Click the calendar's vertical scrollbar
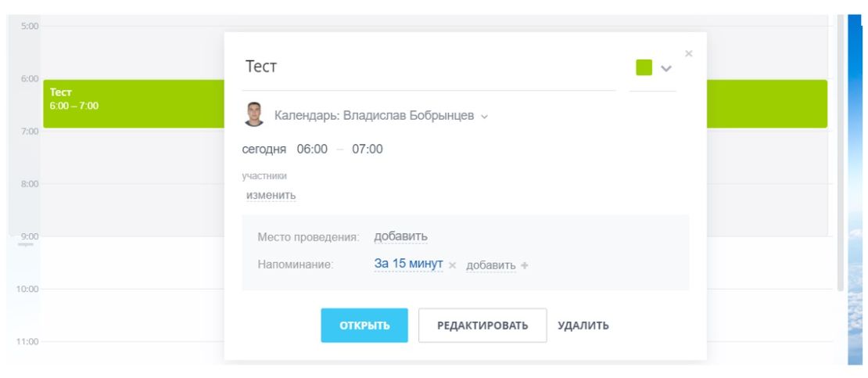This screenshot has height=378, width=868. click(x=840, y=157)
